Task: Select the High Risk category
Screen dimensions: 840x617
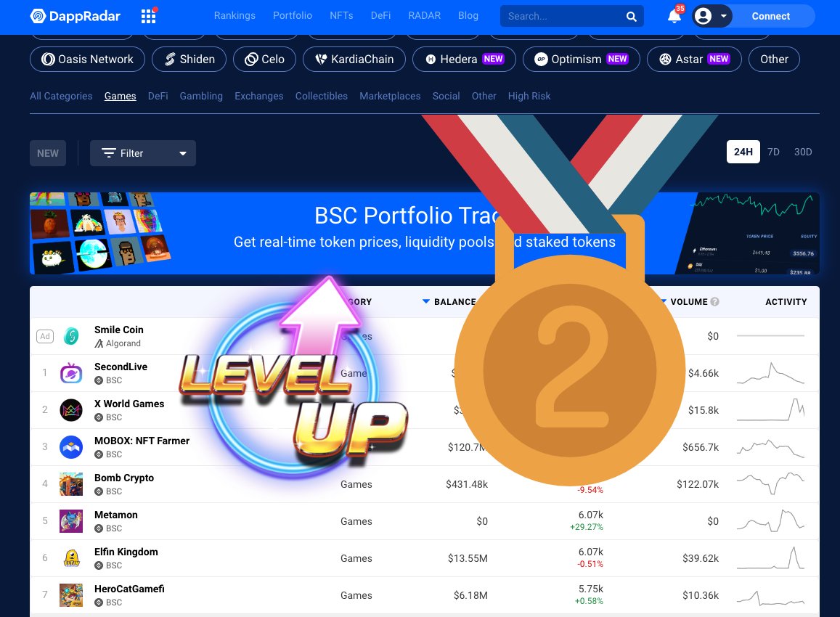Action: tap(529, 96)
